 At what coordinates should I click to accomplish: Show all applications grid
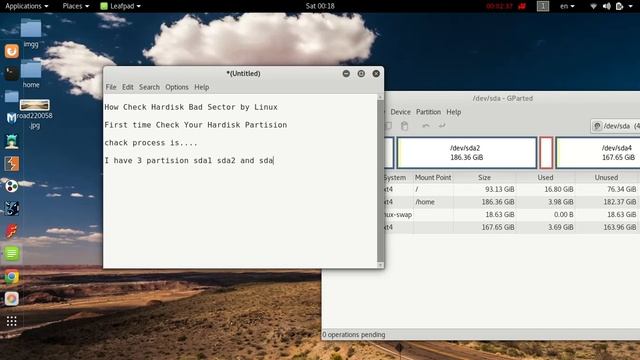(11, 321)
